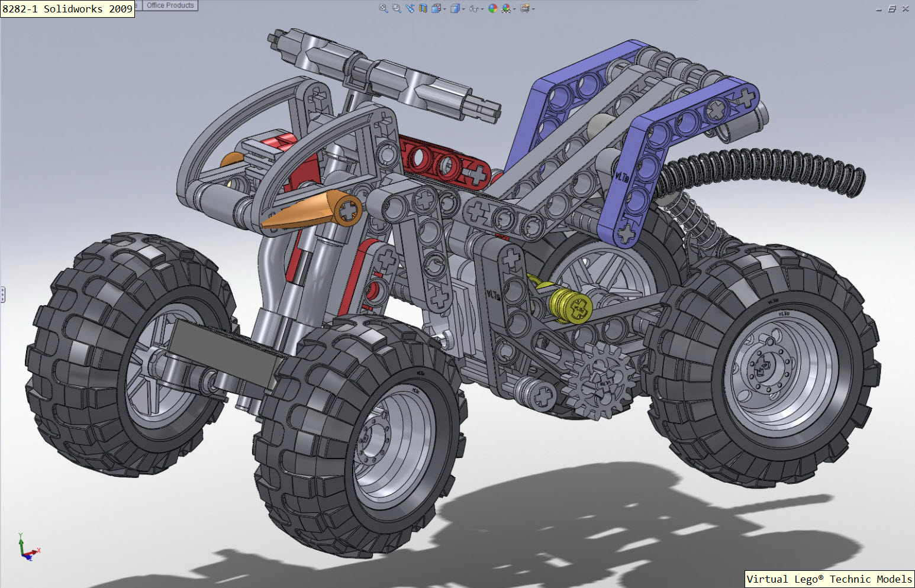Click the Apply Scene icon
This screenshot has width=915, height=588.
click(506, 8)
